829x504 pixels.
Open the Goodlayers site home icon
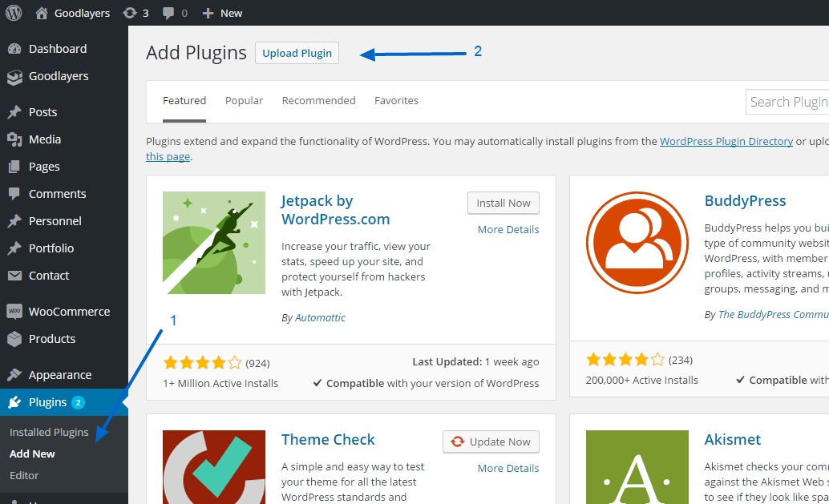pyautogui.click(x=42, y=13)
